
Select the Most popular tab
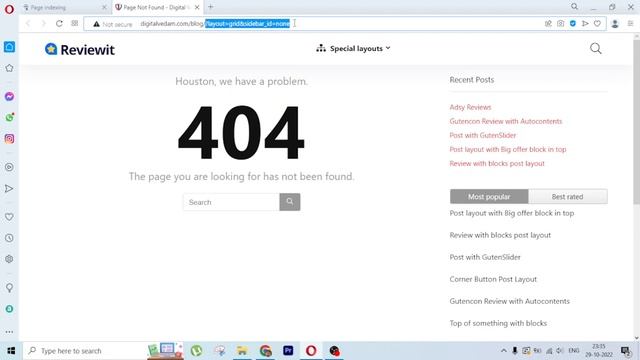pos(489,196)
